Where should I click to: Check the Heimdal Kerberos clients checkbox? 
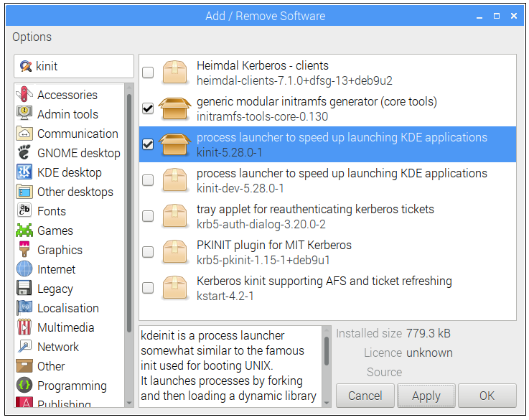tap(148, 73)
